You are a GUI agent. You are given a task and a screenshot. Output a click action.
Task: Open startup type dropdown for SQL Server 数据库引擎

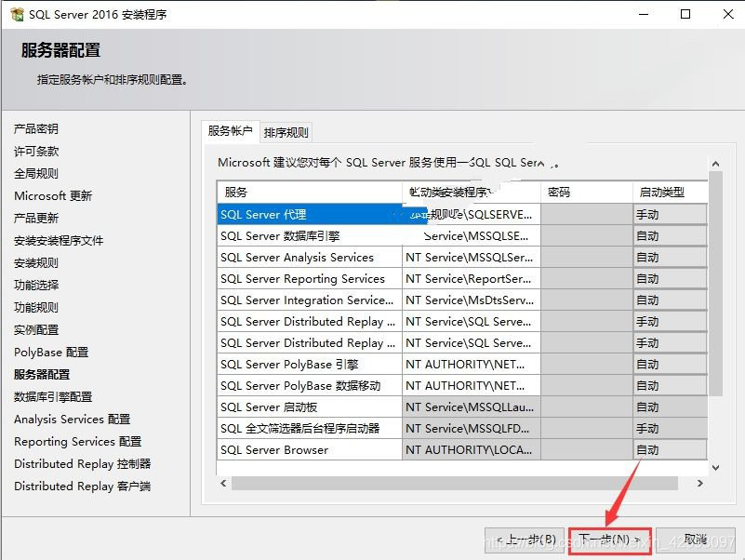670,235
